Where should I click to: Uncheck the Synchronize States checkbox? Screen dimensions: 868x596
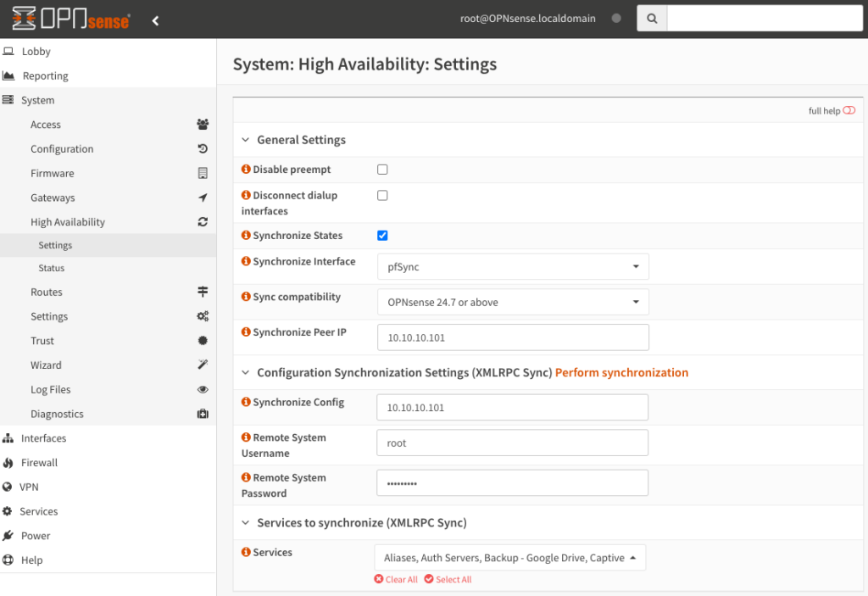point(382,236)
